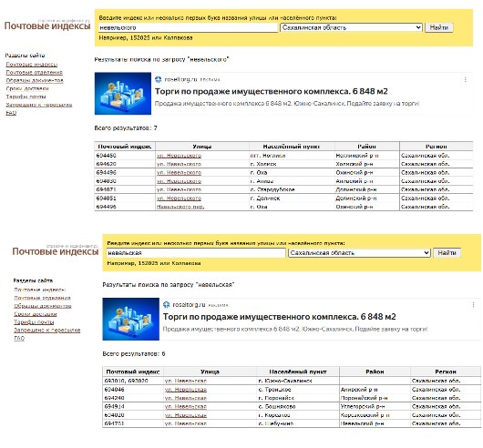Open region dropdown beside the "невельская" field
The height and width of the screenshot is (448, 483).
(x=359, y=253)
